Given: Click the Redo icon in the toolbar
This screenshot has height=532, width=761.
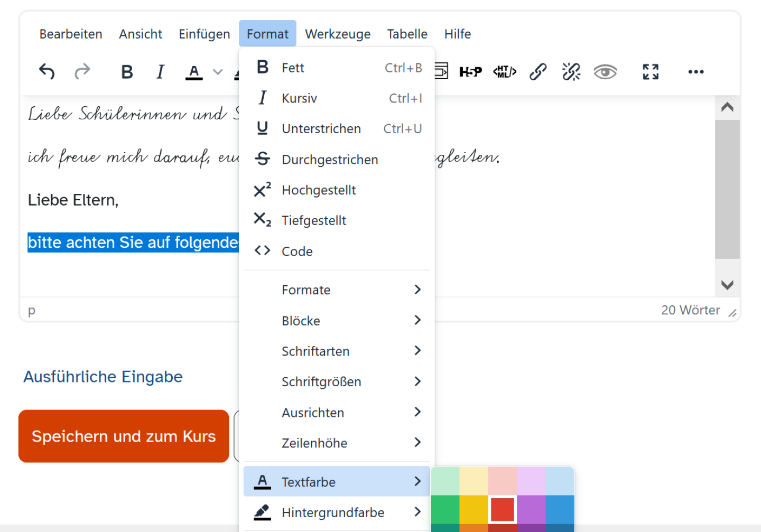Looking at the screenshot, I should 83,71.
